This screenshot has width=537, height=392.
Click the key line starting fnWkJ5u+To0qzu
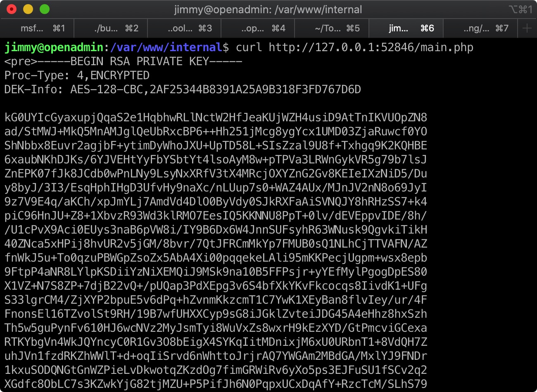coord(216,258)
